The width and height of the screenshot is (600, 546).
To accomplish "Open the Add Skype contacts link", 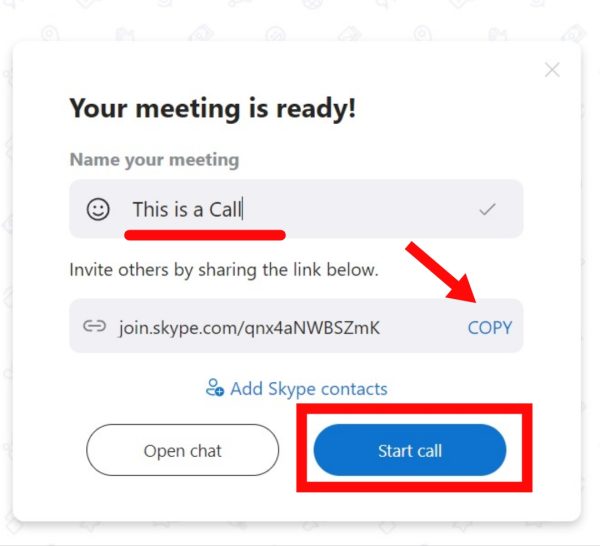I will click(308, 389).
